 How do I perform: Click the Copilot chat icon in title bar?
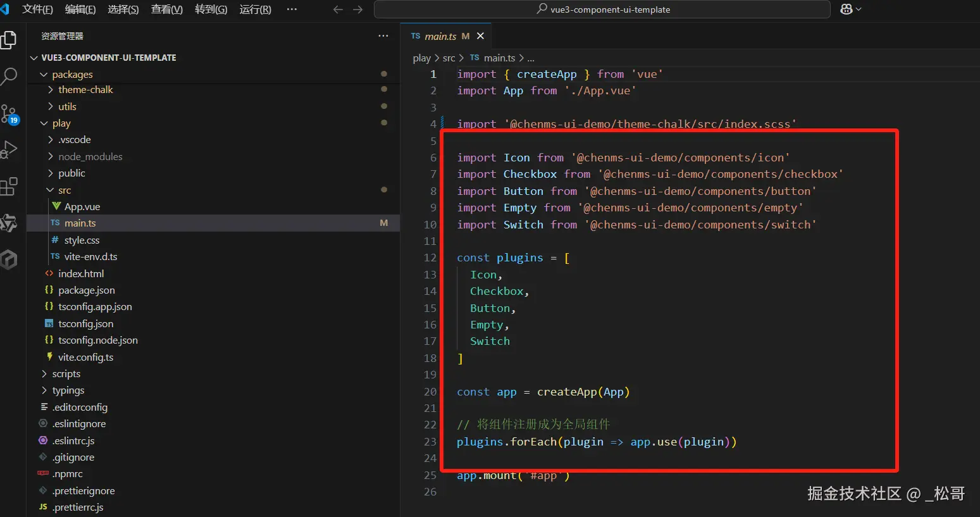pyautogui.click(x=847, y=9)
